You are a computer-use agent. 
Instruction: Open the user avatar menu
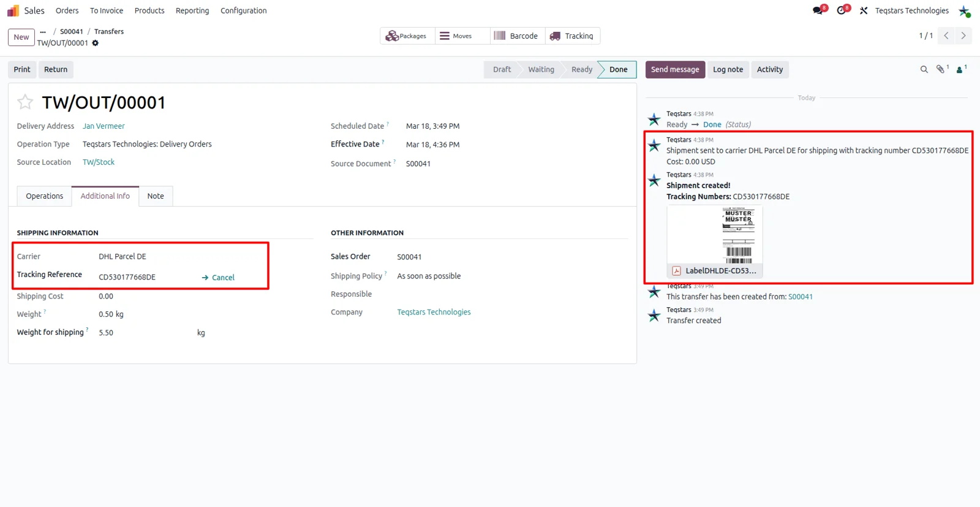[964, 11]
